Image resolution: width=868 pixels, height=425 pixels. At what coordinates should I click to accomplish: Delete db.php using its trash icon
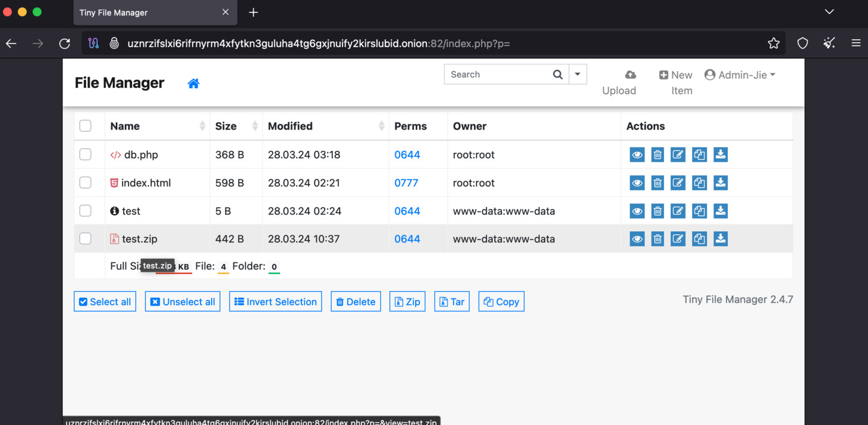pos(658,155)
